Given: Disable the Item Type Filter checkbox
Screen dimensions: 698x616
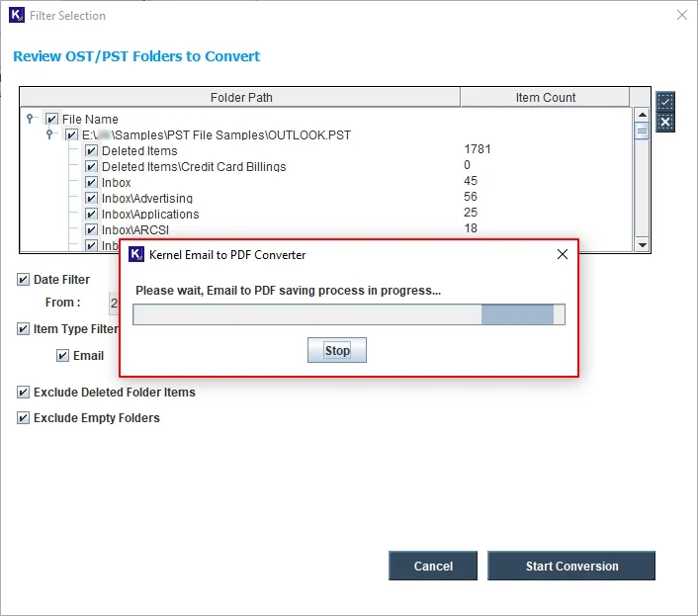Looking at the screenshot, I should tap(23, 329).
